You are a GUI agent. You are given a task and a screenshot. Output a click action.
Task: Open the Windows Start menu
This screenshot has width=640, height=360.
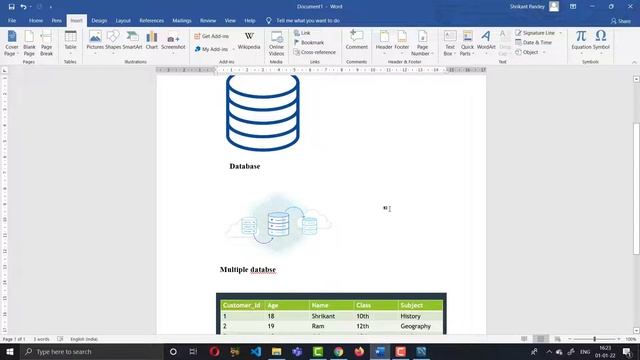[10, 351]
